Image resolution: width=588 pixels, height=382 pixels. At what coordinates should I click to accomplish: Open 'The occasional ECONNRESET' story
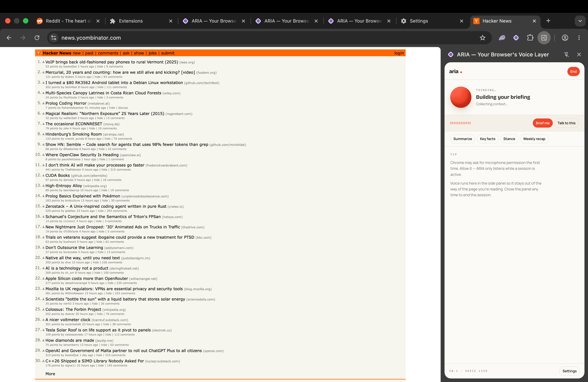point(74,124)
